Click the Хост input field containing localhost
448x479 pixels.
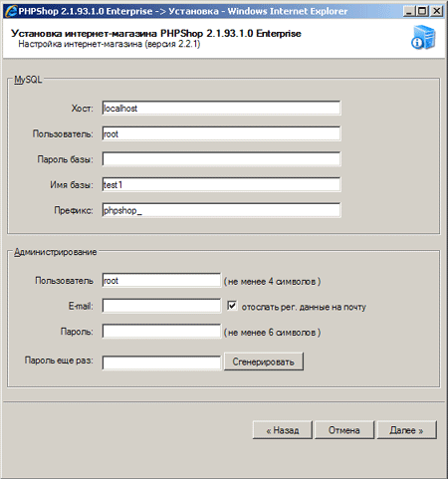tap(221, 109)
